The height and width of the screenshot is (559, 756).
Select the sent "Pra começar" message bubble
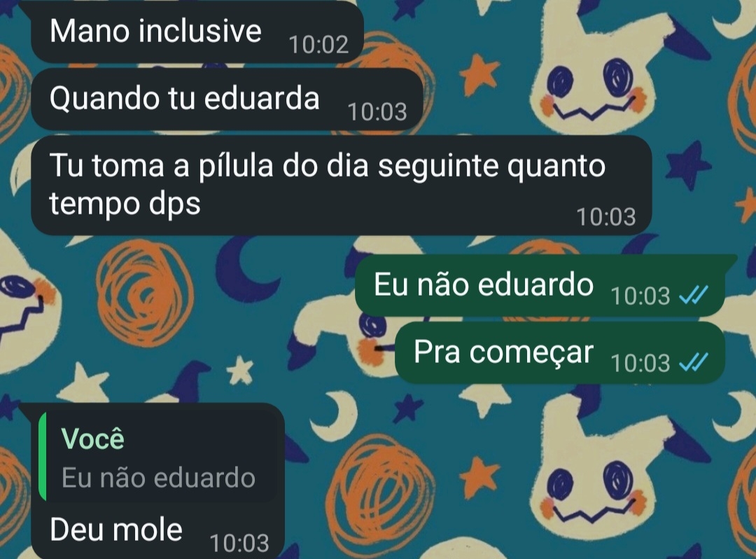559,352
